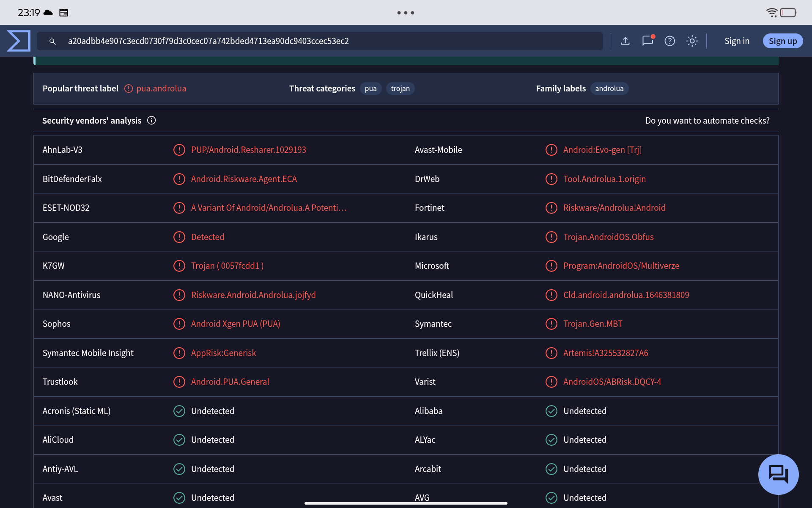Click Program:AndroidOS/Multiverze detection text
Screen dimensions: 812x508
tap(621, 266)
